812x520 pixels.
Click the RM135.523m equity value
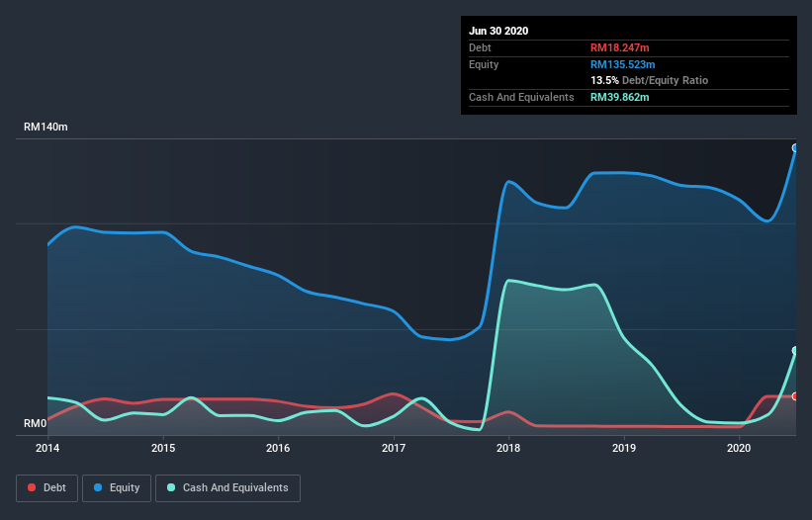(623, 64)
